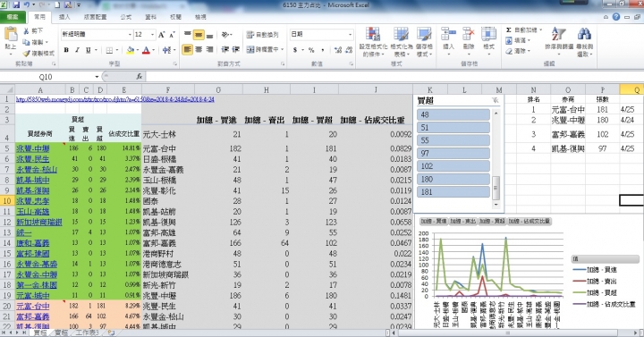Decrease indent in alignment group
Screen dimensions: 644x337
pyautogui.click(x=225, y=49)
